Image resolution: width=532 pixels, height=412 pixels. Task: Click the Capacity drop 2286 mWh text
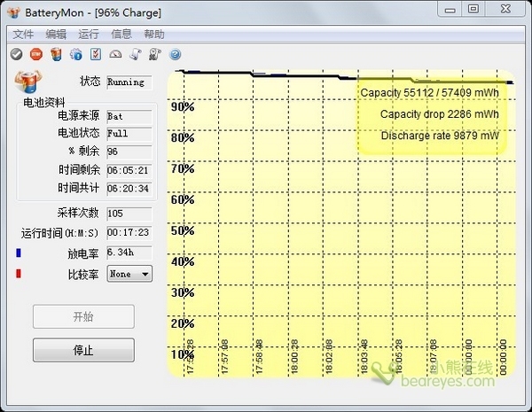pos(440,114)
